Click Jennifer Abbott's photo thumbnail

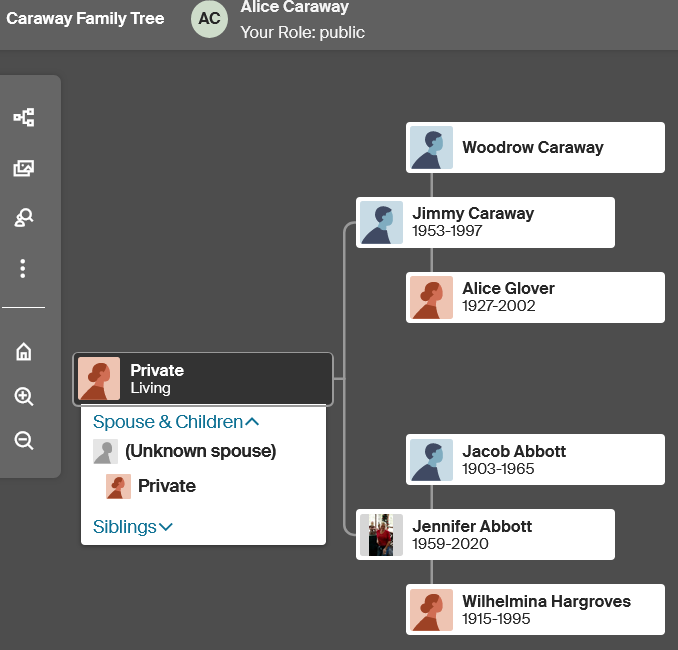[381, 535]
